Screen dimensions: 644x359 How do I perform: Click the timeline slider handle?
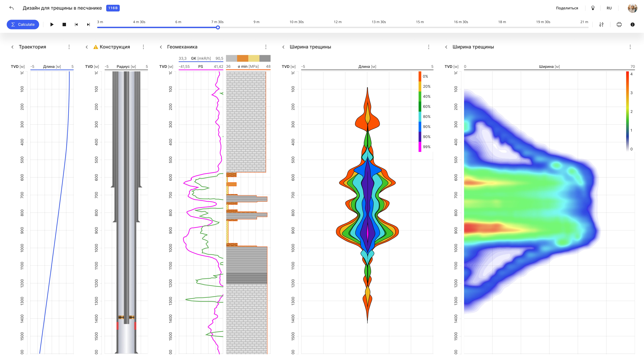(218, 27)
